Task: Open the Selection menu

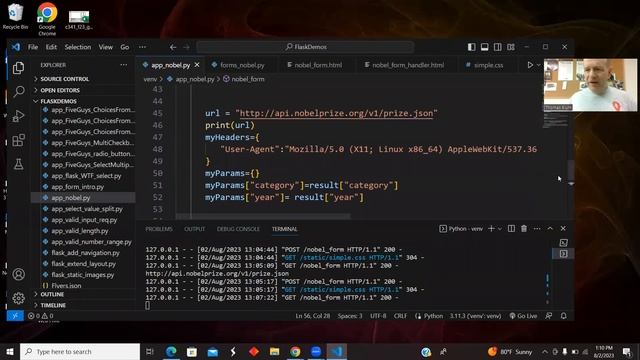Action: point(78,47)
